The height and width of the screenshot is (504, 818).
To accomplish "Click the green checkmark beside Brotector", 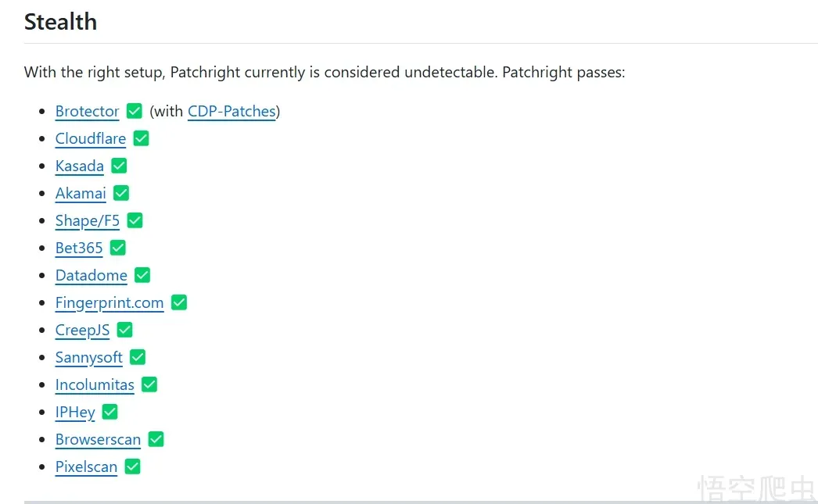I will tap(135, 111).
